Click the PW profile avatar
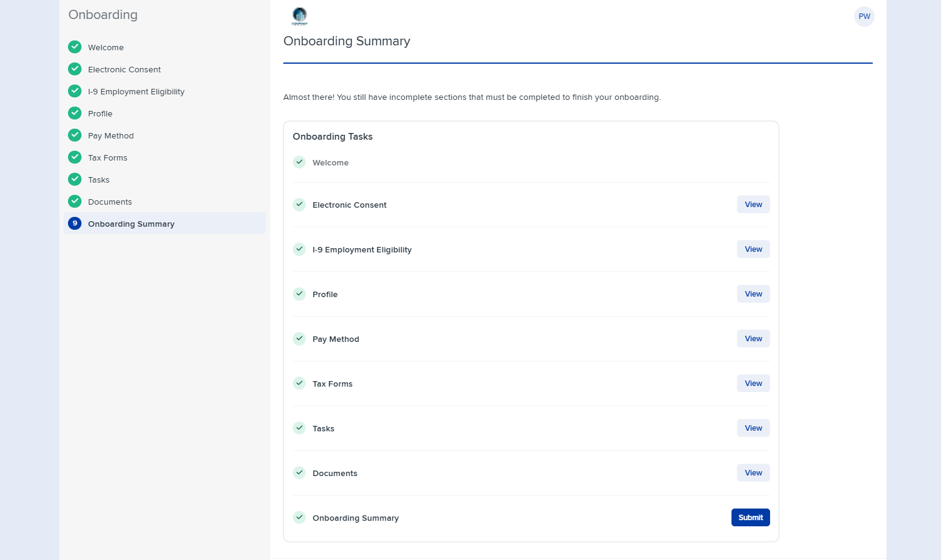941x560 pixels. click(x=864, y=17)
